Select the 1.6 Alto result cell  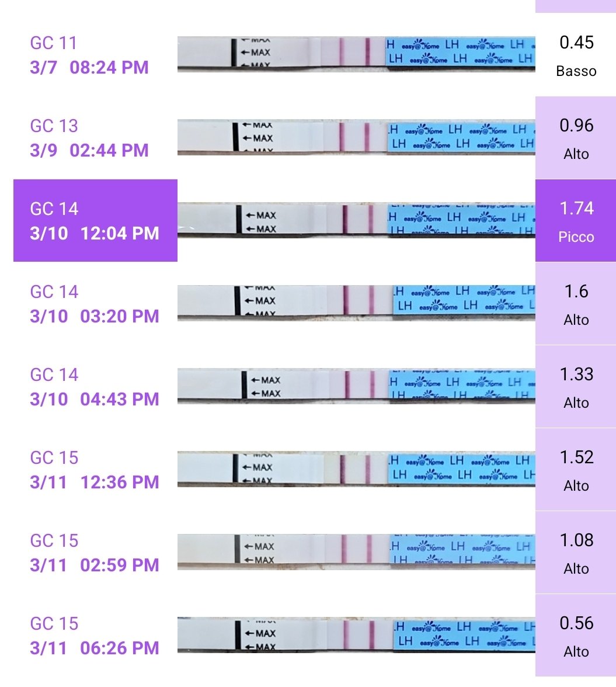coord(576,303)
